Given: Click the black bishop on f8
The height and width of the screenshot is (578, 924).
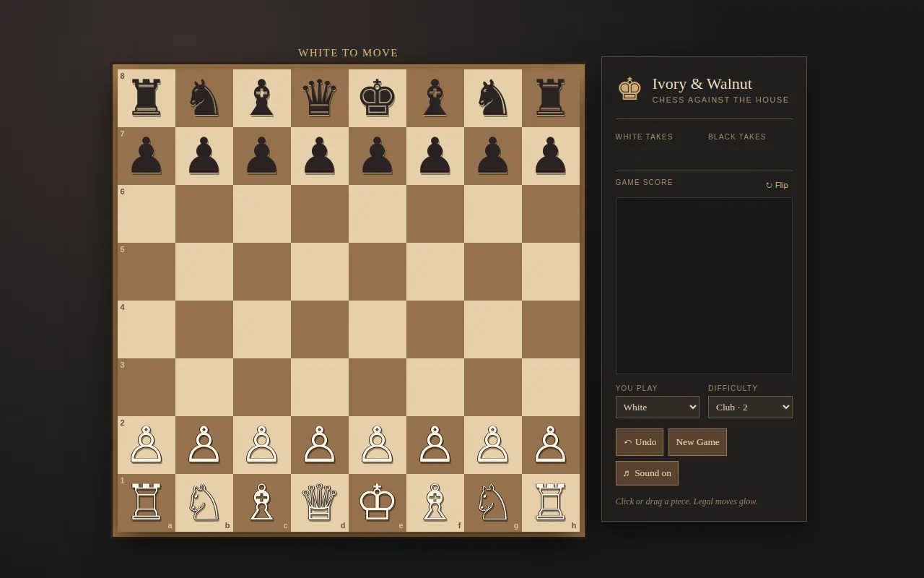Looking at the screenshot, I should 435,98.
